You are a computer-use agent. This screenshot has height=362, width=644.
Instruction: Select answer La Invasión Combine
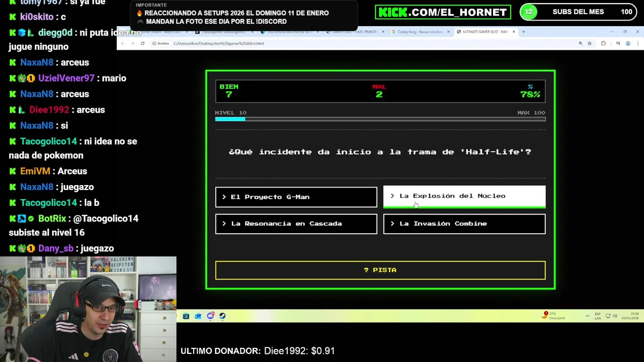click(x=464, y=224)
